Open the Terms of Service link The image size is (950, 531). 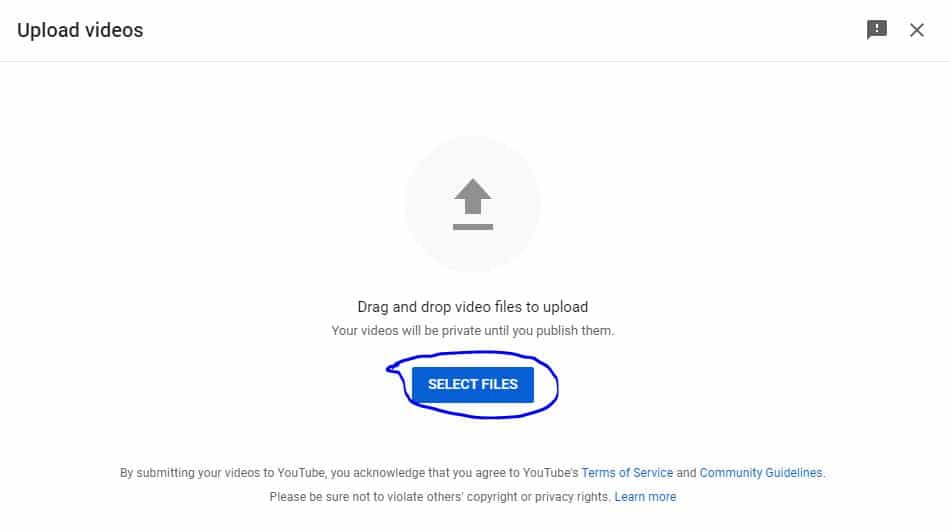pos(627,473)
